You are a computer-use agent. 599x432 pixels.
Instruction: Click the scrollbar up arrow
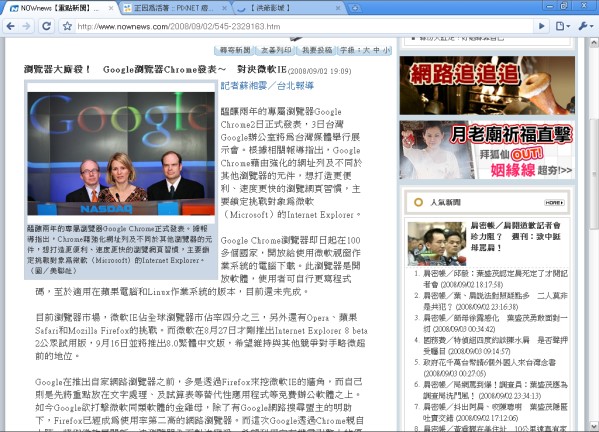tap(594, 42)
